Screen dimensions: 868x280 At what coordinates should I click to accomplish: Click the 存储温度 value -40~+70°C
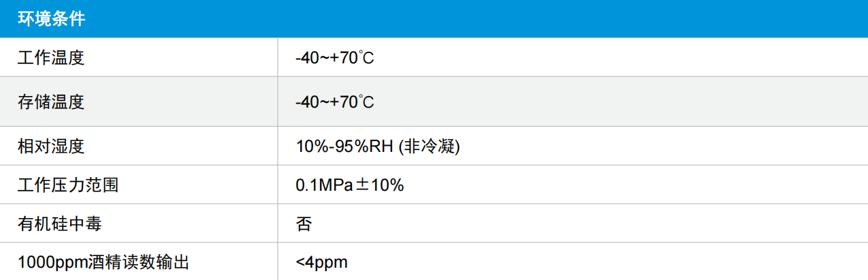point(335,102)
